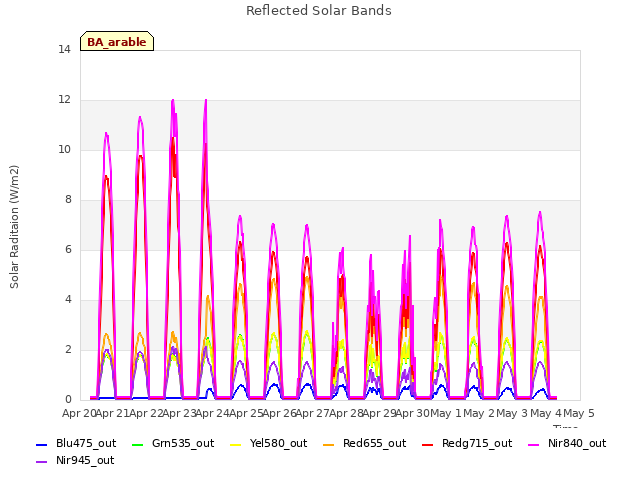The height and width of the screenshot is (480, 640).
Task: Click the 4 y-axis tick label
Action: click(x=68, y=300)
